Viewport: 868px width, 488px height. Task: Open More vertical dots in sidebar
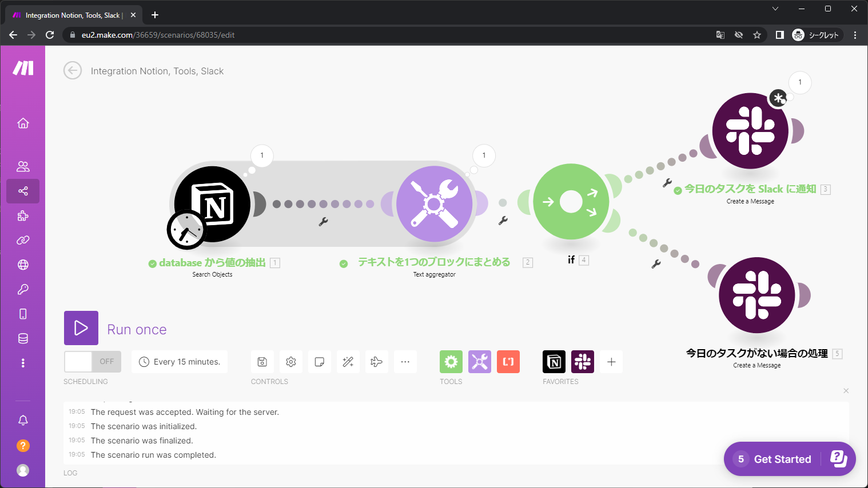click(x=23, y=363)
